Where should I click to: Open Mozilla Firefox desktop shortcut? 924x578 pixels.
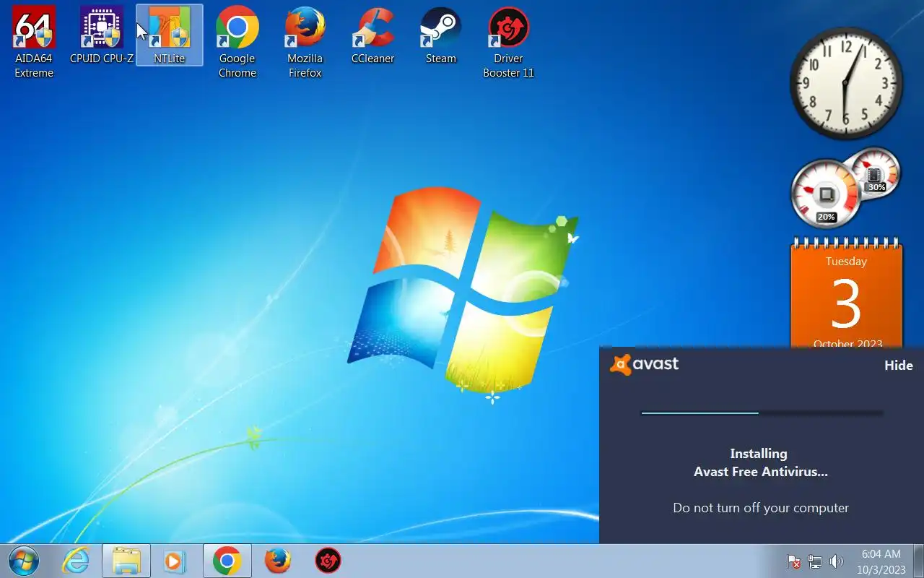pyautogui.click(x=305, y=42)
